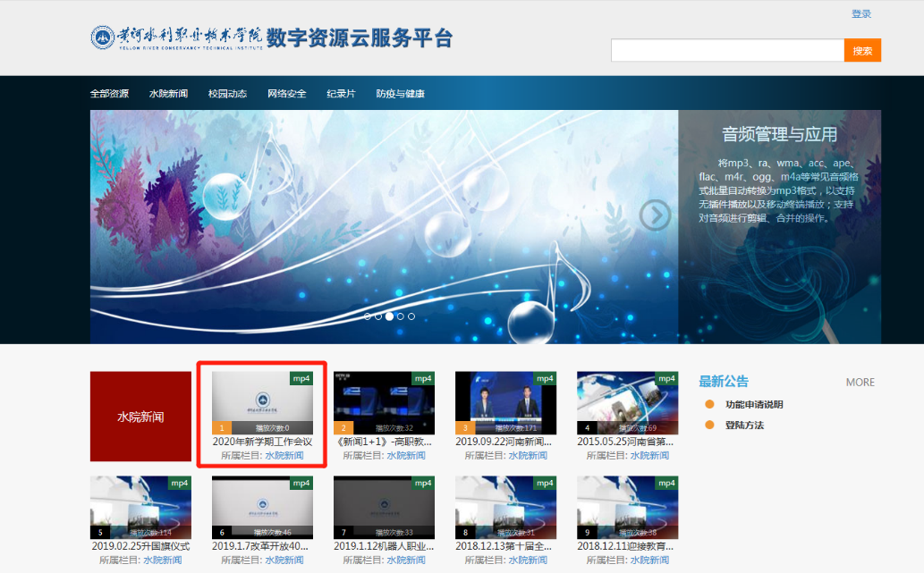Select the second carousel indicator dot
924x573 pixels.
tap(378, 316)
